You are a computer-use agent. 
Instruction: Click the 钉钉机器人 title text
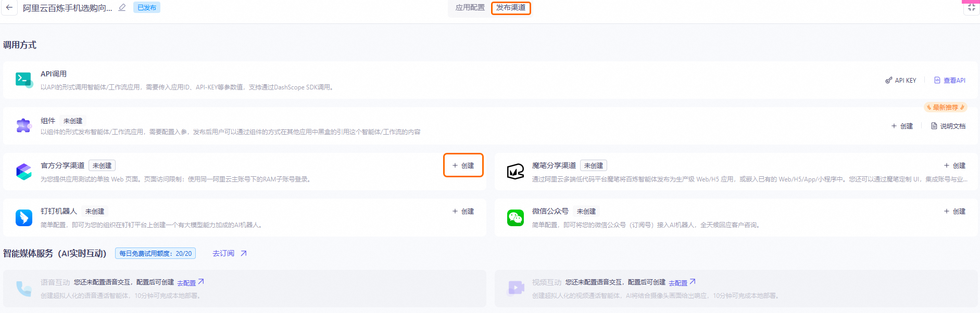[x=59, y=212]
